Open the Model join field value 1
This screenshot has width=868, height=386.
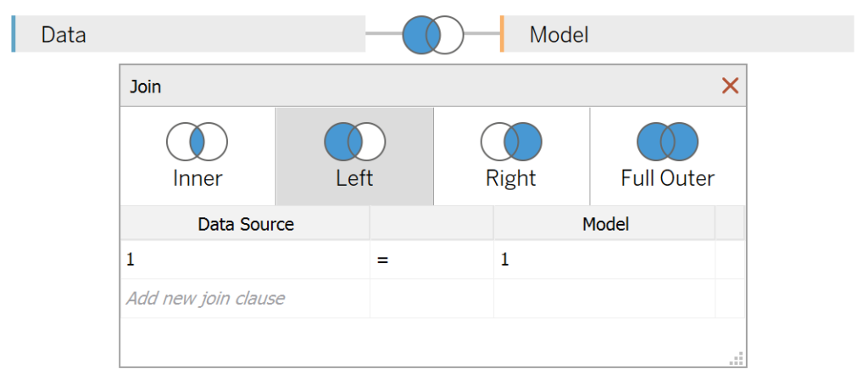(x=604, y=260)
